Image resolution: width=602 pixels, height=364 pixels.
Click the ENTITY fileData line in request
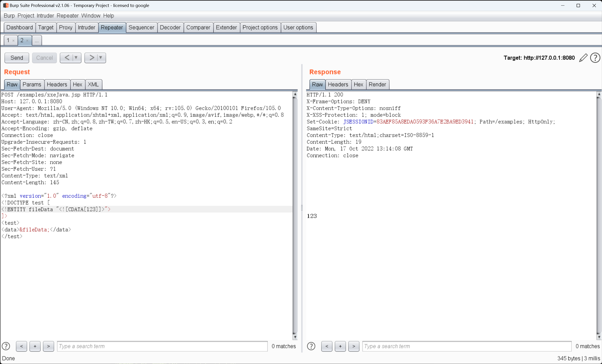click(x=56, y=209)
